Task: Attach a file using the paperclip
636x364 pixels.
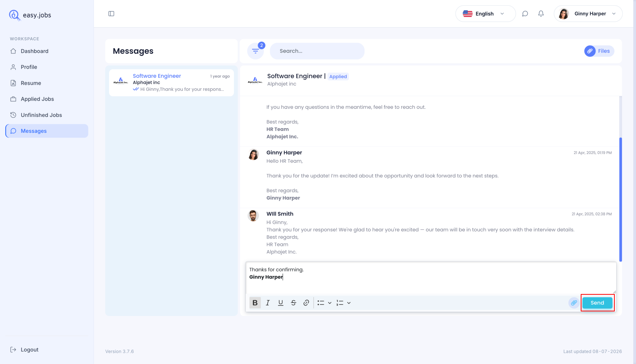Action: [574, 303]
